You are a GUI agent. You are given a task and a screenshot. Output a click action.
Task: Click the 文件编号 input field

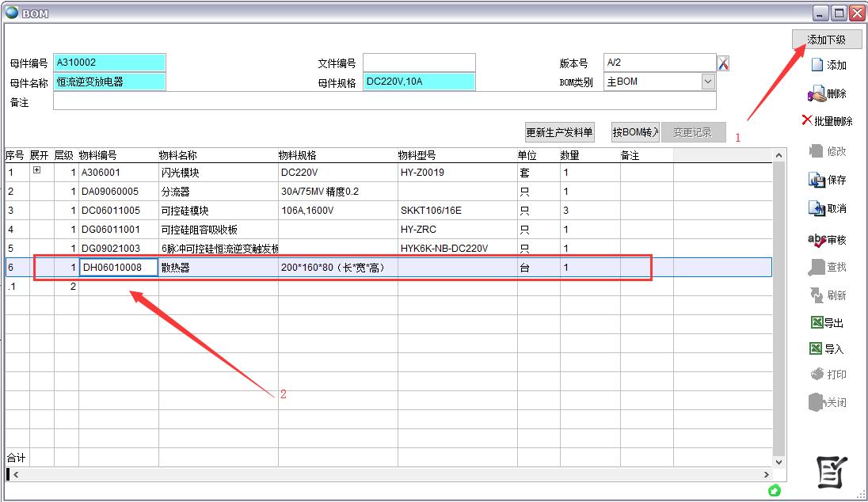click(419, 63)
